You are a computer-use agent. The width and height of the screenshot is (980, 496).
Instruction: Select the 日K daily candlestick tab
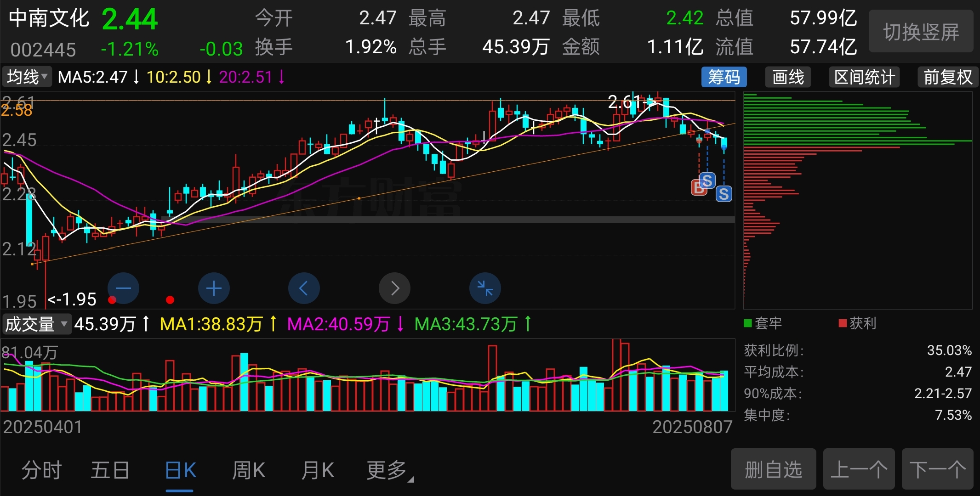(x=180, y=470)
